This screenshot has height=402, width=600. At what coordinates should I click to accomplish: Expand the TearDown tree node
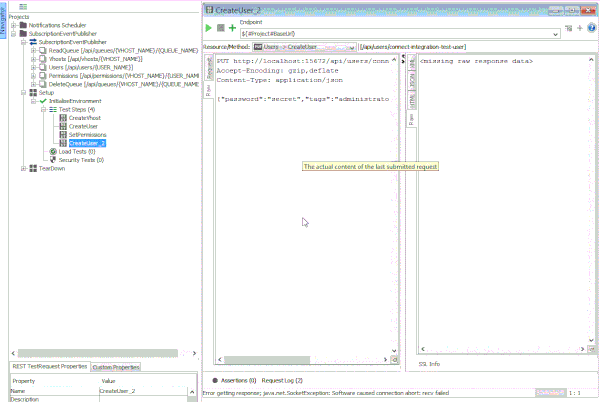click(23, 168)
